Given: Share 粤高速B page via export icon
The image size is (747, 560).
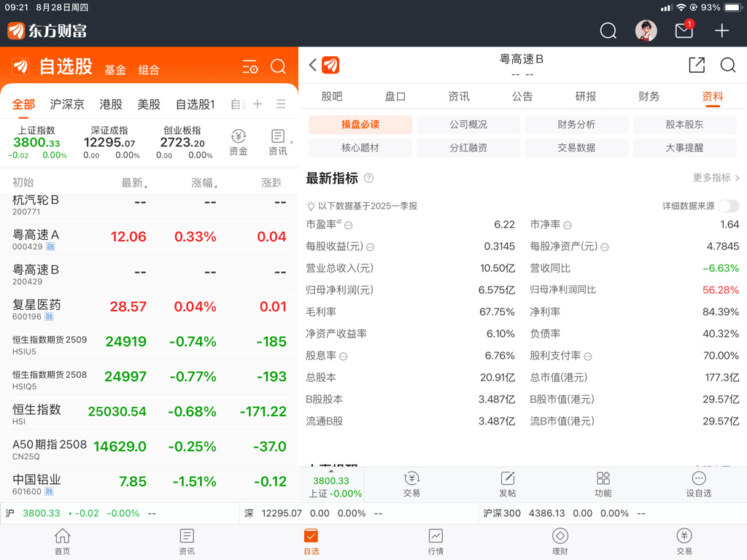Looking at the screenshot, I should 697,65.
